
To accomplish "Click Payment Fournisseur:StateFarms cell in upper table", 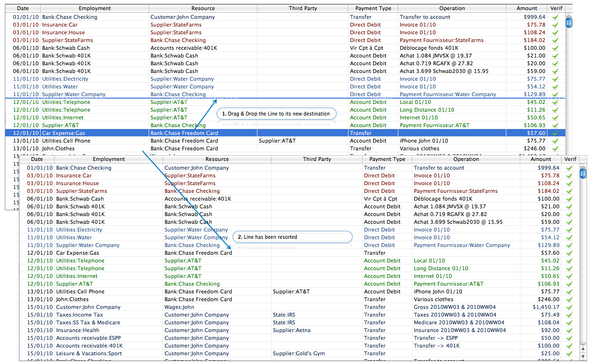I will pos(441,40).
